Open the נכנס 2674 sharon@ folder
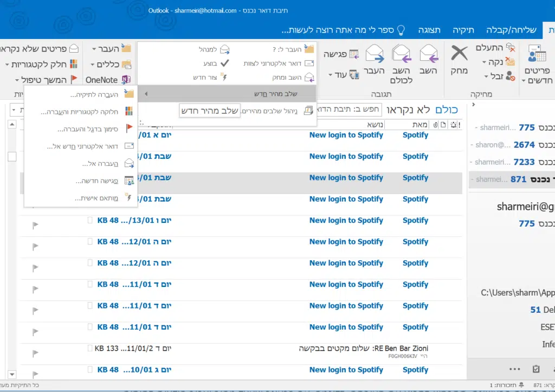 tap(512, 145)
